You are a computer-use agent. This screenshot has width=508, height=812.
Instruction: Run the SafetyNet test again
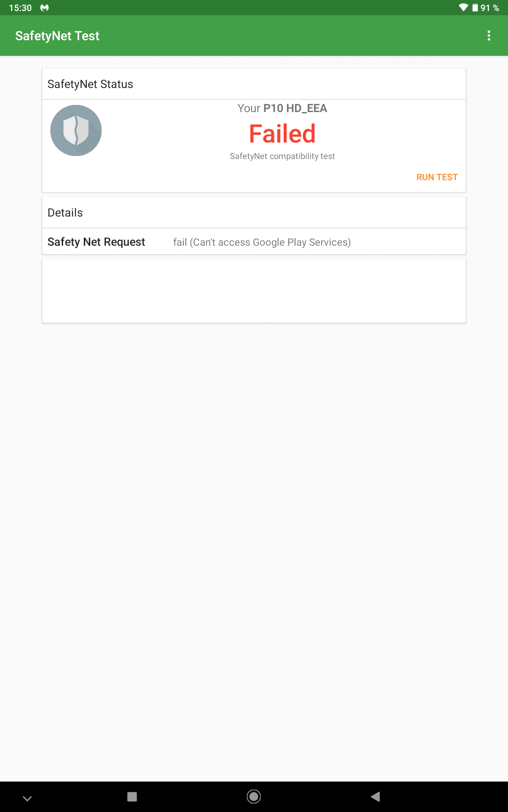point(437,177)
